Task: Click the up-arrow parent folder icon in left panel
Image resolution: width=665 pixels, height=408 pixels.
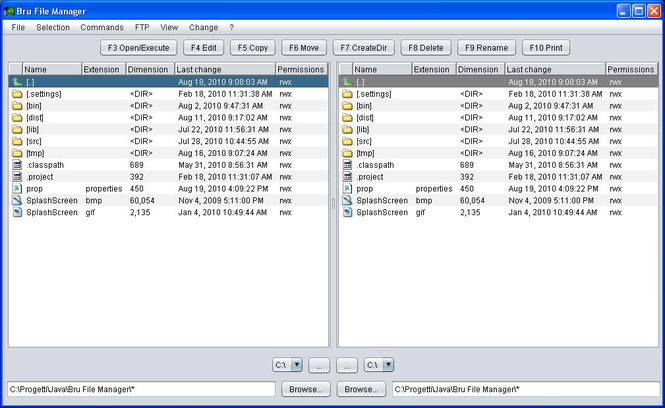Action: (x=17, y=82)
